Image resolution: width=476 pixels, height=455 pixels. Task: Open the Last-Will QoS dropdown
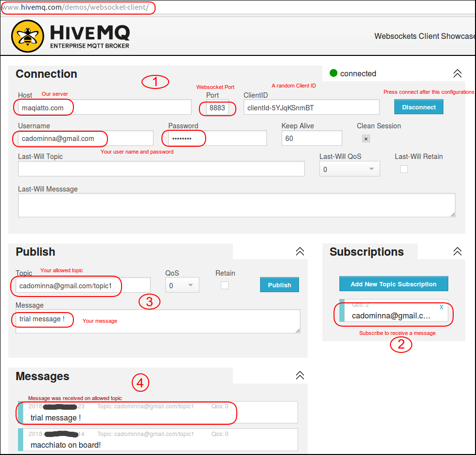pyautogui.click(x=350, y=169)
